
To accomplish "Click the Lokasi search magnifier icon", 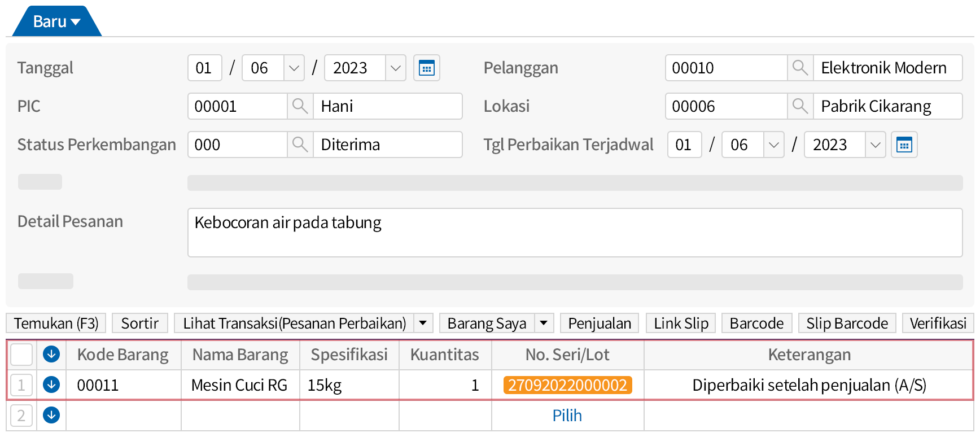I will coord(800,106).
